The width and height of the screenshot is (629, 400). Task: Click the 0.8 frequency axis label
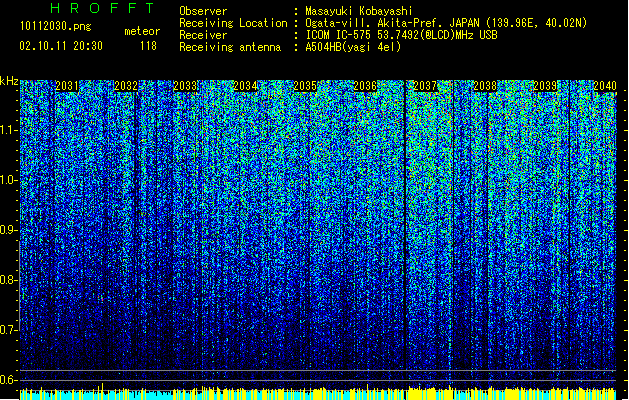9,280
